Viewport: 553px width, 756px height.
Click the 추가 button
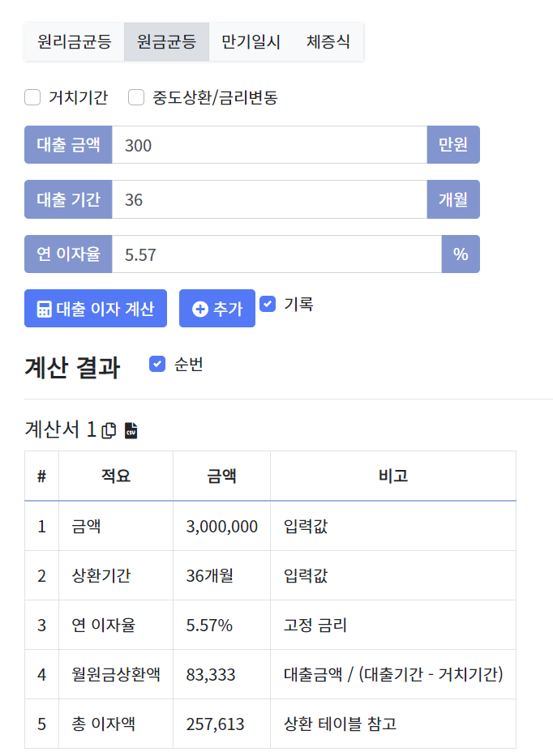pos(216,308)
